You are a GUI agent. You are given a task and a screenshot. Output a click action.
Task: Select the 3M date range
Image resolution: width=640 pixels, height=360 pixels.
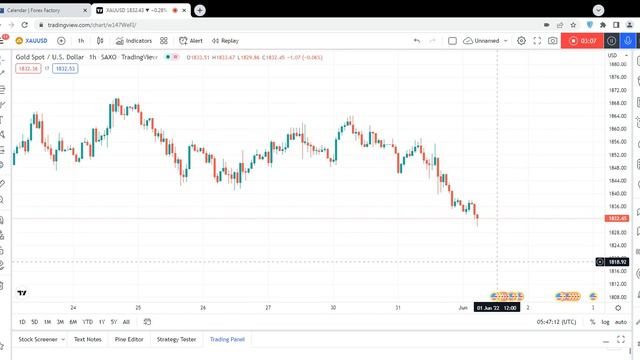click(60, 322)
